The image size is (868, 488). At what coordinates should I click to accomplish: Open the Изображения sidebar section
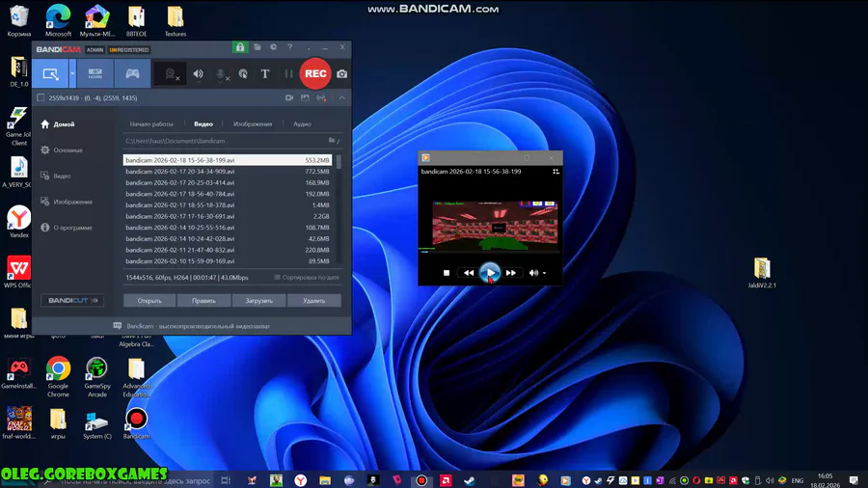(x=67, y=202)
